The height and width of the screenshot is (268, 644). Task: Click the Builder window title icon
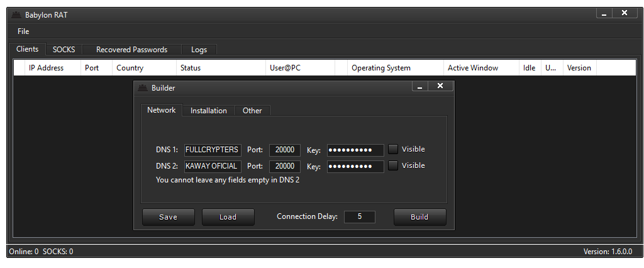tap(143, 87)
